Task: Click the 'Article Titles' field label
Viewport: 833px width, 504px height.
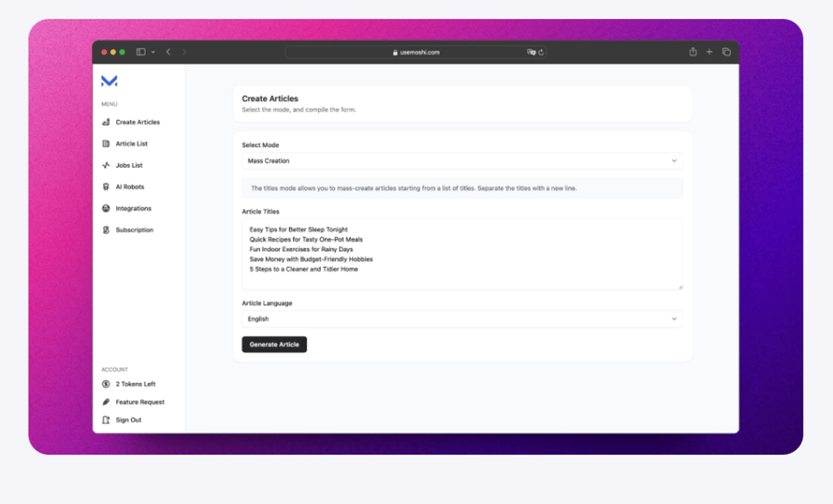Action: pyautogui.click(x=261, y=211)
